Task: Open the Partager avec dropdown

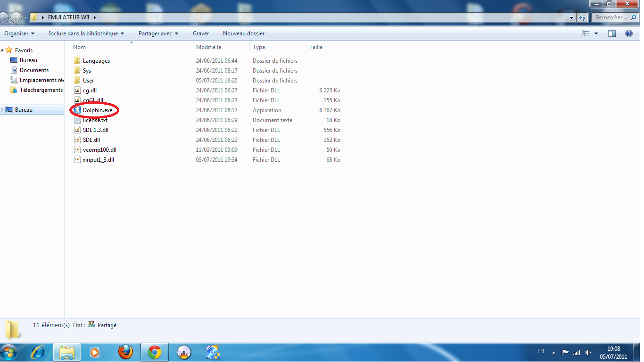Action: [x=158, y=33]
